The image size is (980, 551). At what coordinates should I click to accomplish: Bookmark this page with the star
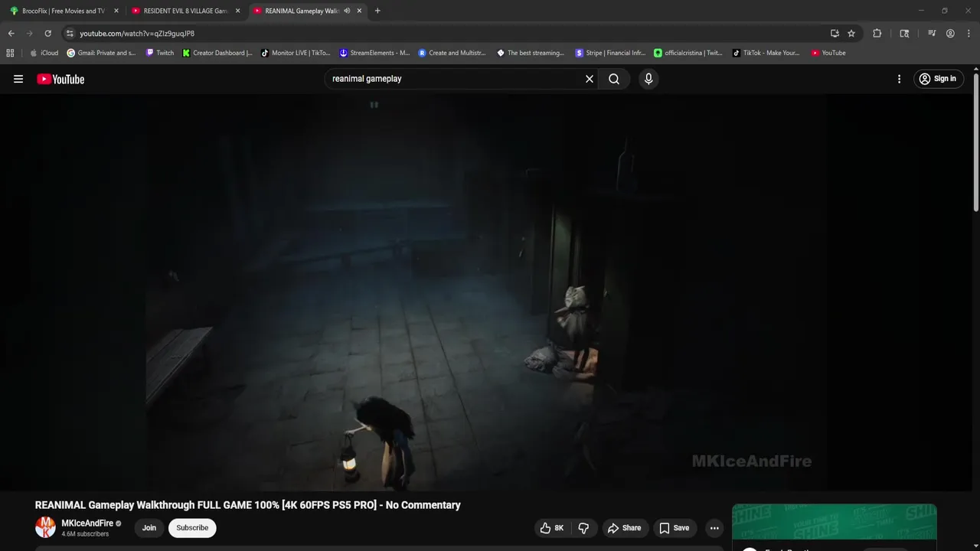click(x=851, y=34)
